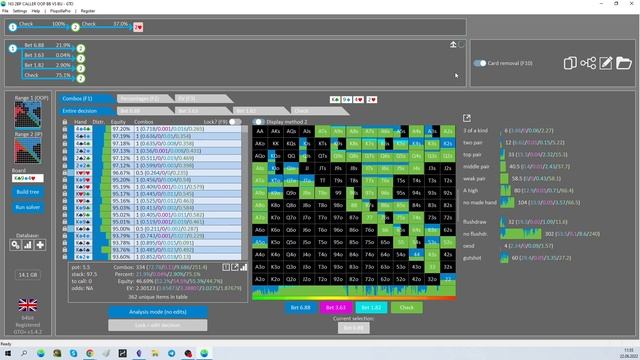Click the AA cell in range grid
The height and width of the screenshot is (360, 640).
point(260,131)
